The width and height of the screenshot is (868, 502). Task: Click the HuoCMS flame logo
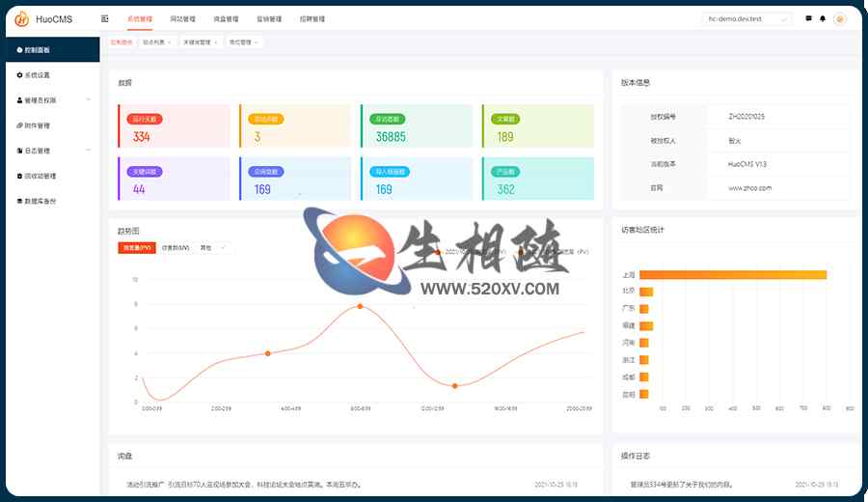tap(21, 19)
